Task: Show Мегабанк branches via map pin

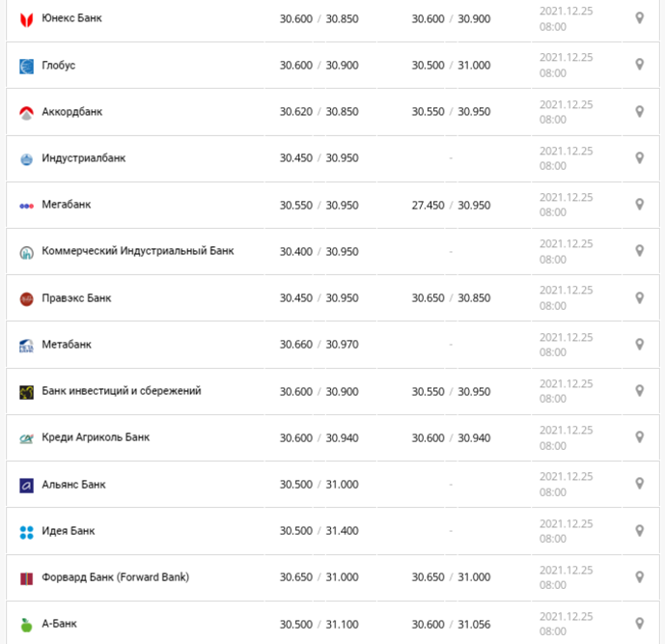Action: pos(640,205)
